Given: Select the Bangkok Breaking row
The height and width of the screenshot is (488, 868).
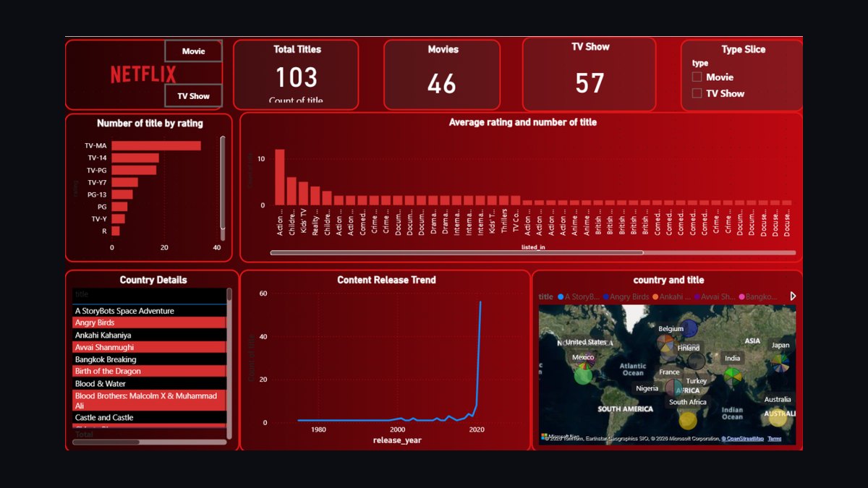Looking at the screenshot, I should coord(149,359).
